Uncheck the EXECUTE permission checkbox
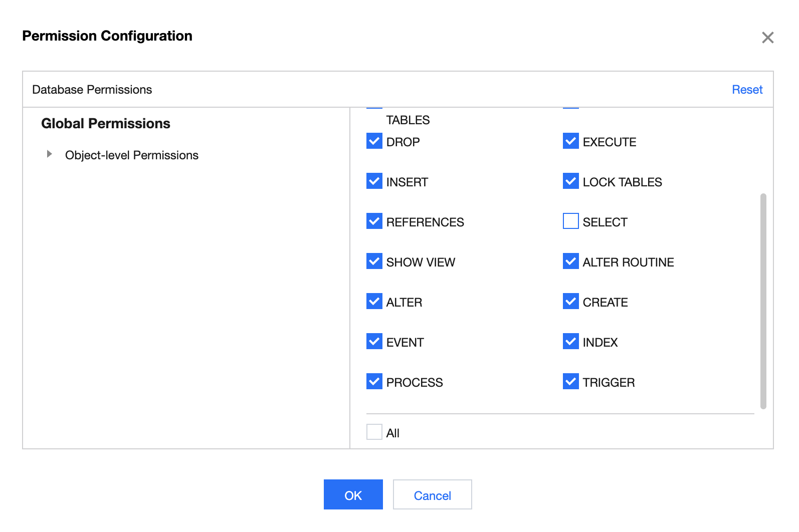This screenshot has height=532, width=799. coord(570,141)
